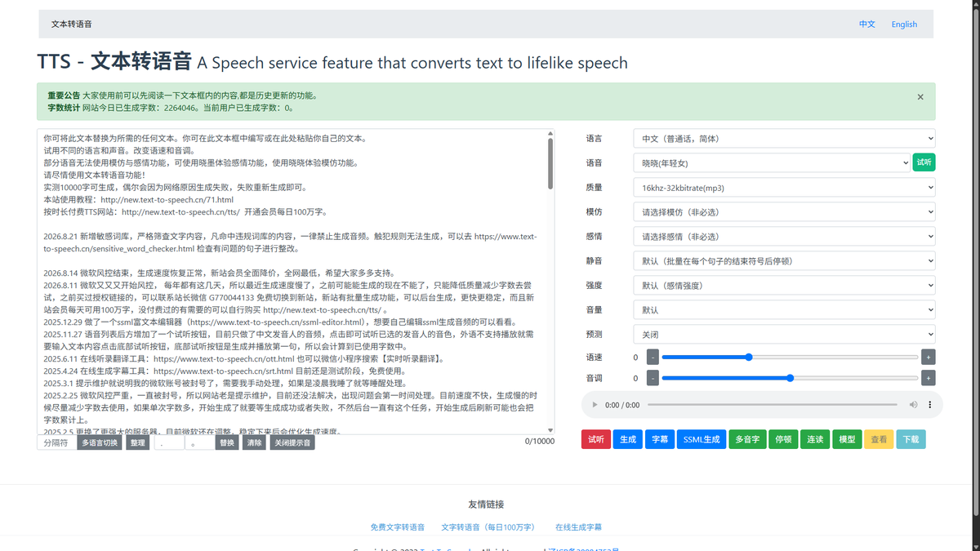
Task: Click the 分隔符 separator label
Action: [56, 442]
